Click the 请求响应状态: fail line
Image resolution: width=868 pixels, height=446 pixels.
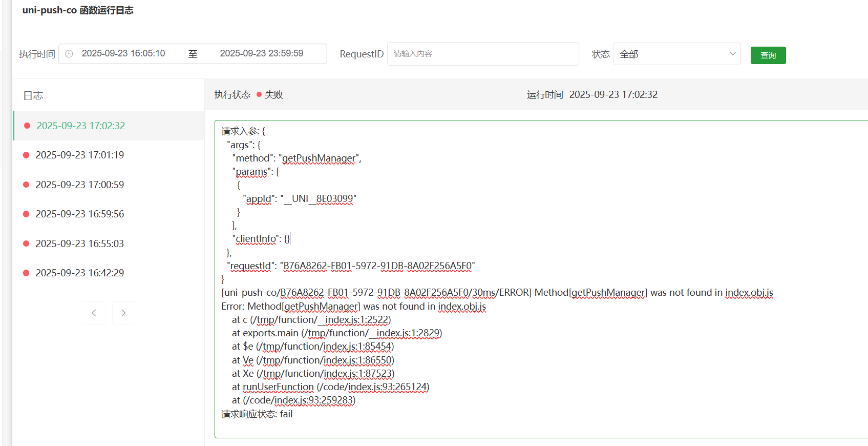coord(257,414)
